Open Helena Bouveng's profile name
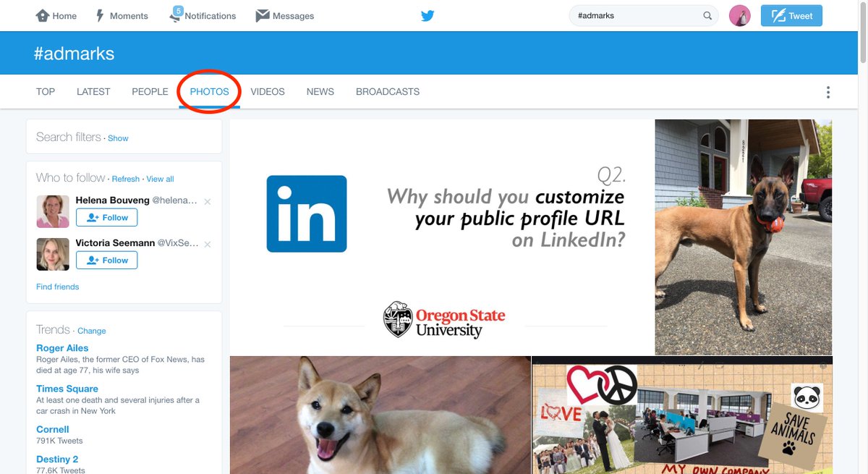Image resolution: width=868 pixels, height=474 pixels. pos(112,200)
